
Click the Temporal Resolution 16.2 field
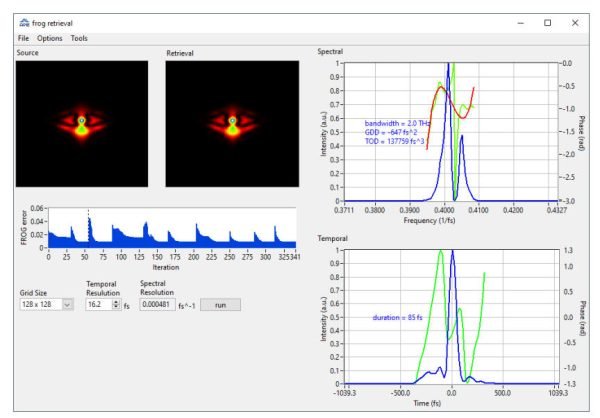tap(99, 305)
